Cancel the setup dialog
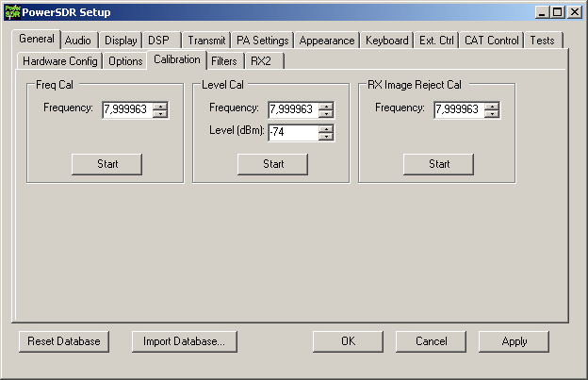The height and width of the screenshot is (380, 588). [431, 341]
